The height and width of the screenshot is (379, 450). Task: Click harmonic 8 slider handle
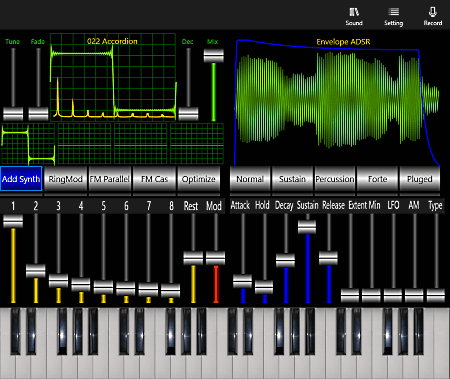point(171,291)
